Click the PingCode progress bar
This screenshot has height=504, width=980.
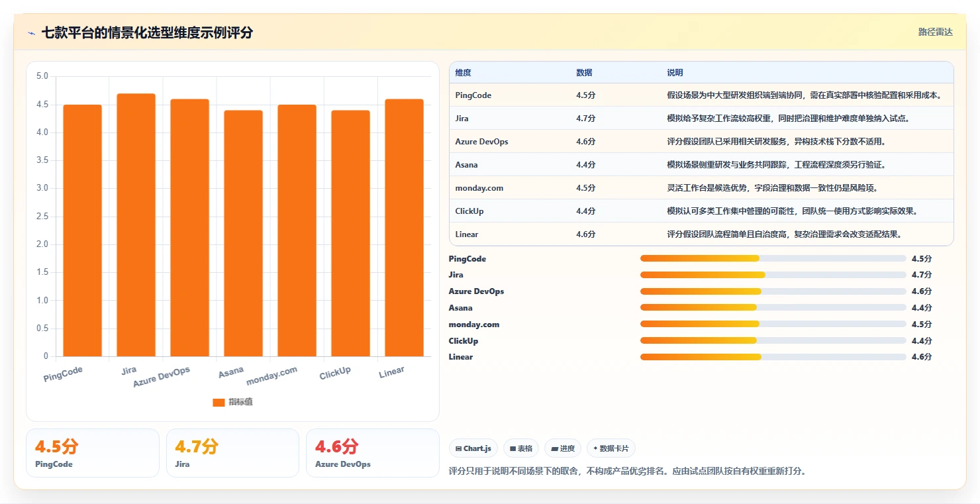coord(773,258)
